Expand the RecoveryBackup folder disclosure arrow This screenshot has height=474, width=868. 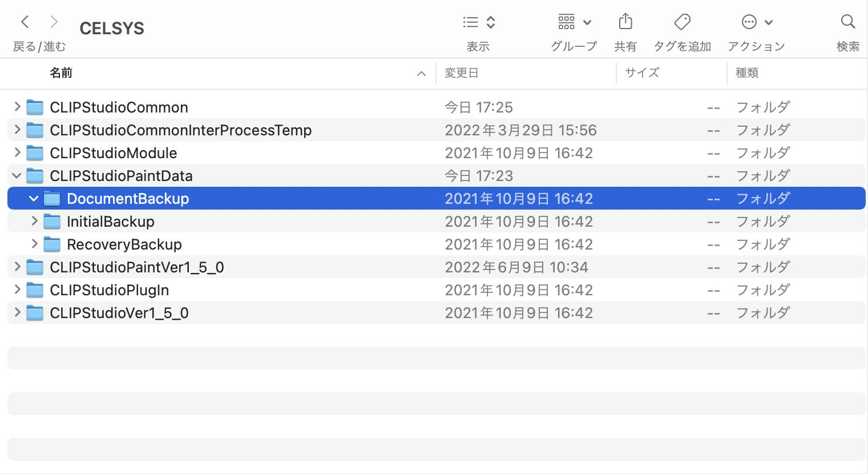tap(34, 244)
